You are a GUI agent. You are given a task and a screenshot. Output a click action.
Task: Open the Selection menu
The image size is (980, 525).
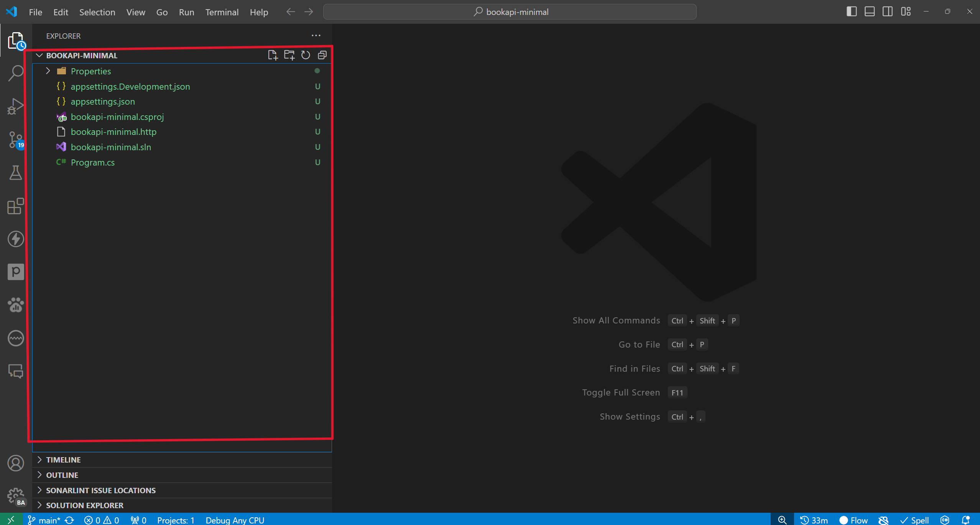[97, 12]
